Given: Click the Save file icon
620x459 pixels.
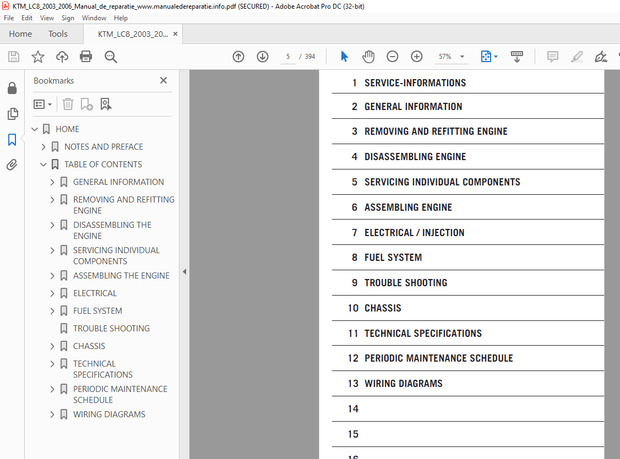Looking at the screenshot, I should pos(13,57).
